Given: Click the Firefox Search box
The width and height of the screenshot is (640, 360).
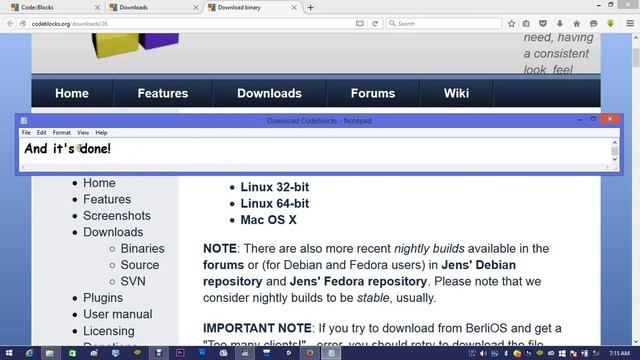Looking at the screenshot, I should pos(444,24).
